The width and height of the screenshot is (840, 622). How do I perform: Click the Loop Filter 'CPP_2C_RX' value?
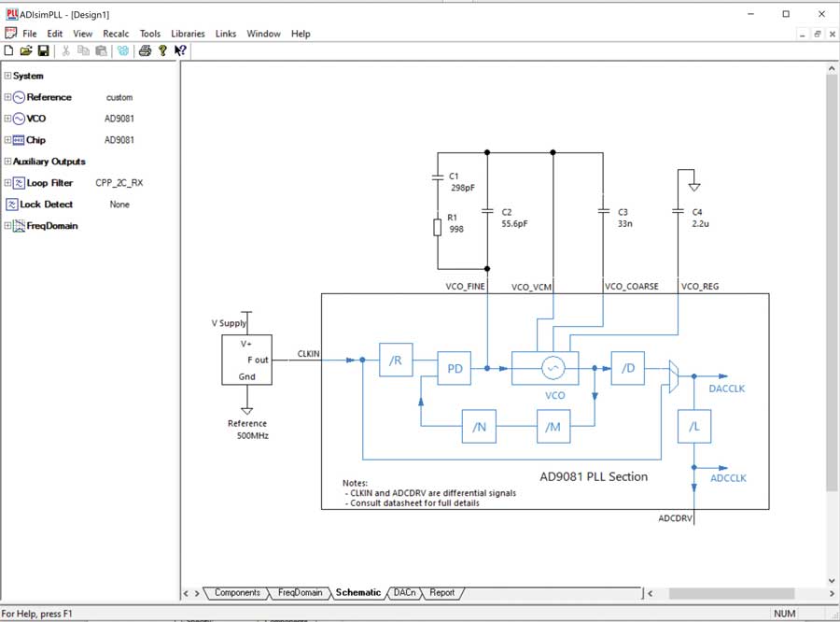[x=119, y=183]
